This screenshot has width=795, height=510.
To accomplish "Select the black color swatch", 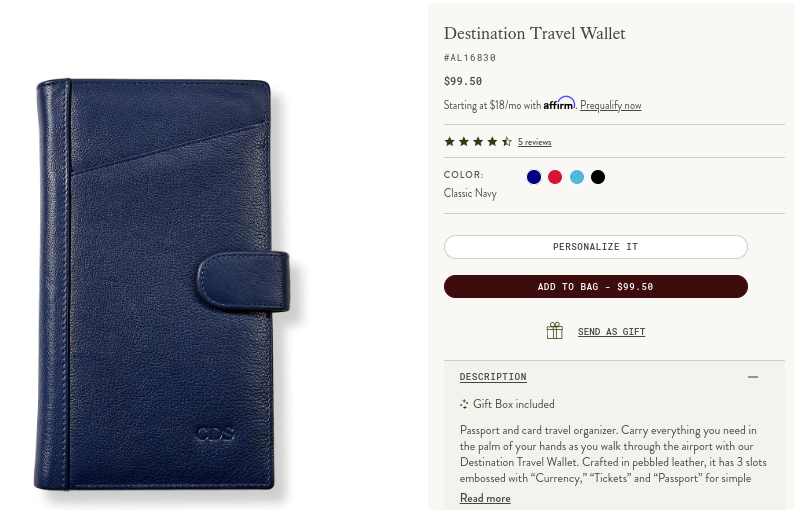I will (x=598, y=177).
